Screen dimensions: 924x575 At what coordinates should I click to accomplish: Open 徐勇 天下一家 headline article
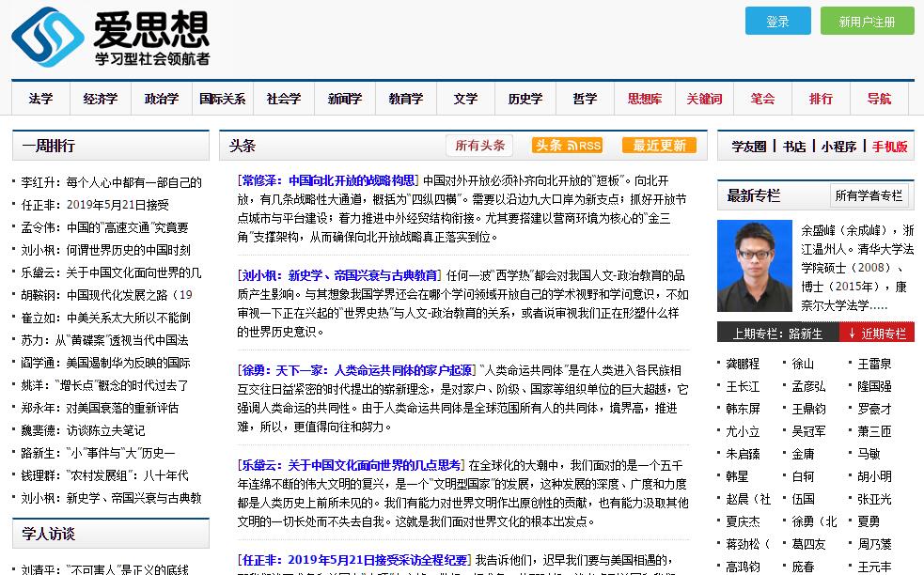point(356,370)
